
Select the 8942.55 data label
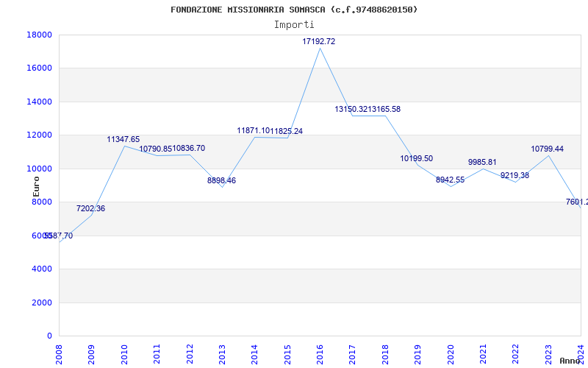click(x=450, y=180)
